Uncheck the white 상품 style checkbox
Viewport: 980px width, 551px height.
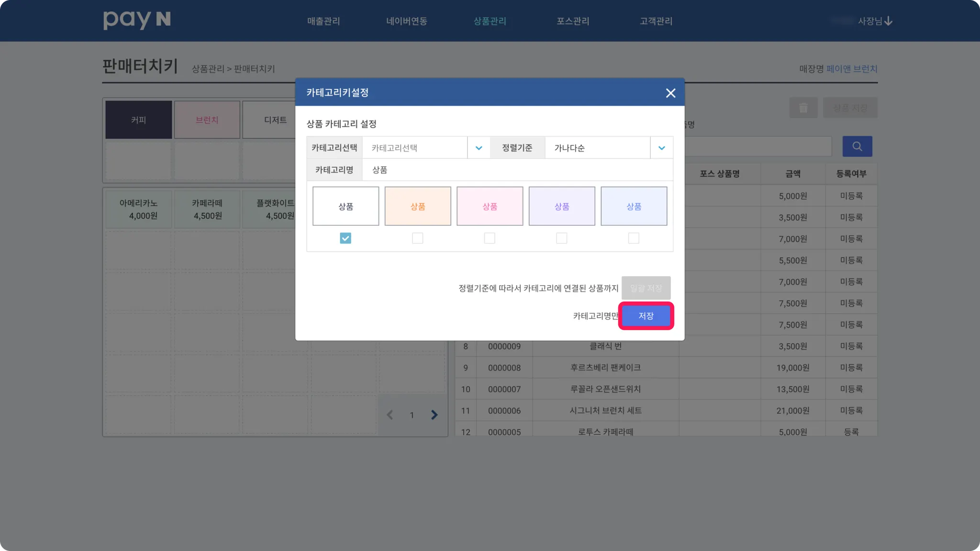coord(345,238)
